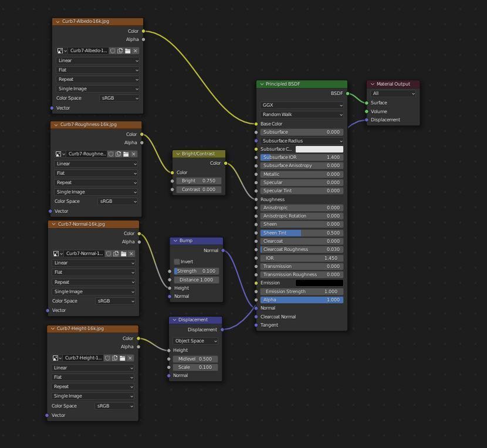This screenshot has height=448, width=487.
Task: Click Bump Distance value field
Action: 197,280
